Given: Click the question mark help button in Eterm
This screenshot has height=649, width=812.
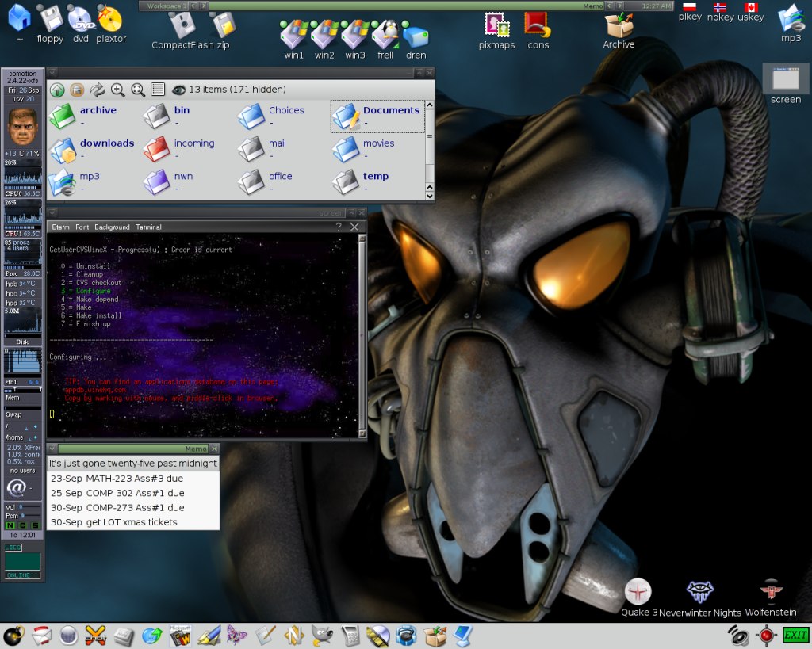Looking at the screenshot, I should 339,227.
